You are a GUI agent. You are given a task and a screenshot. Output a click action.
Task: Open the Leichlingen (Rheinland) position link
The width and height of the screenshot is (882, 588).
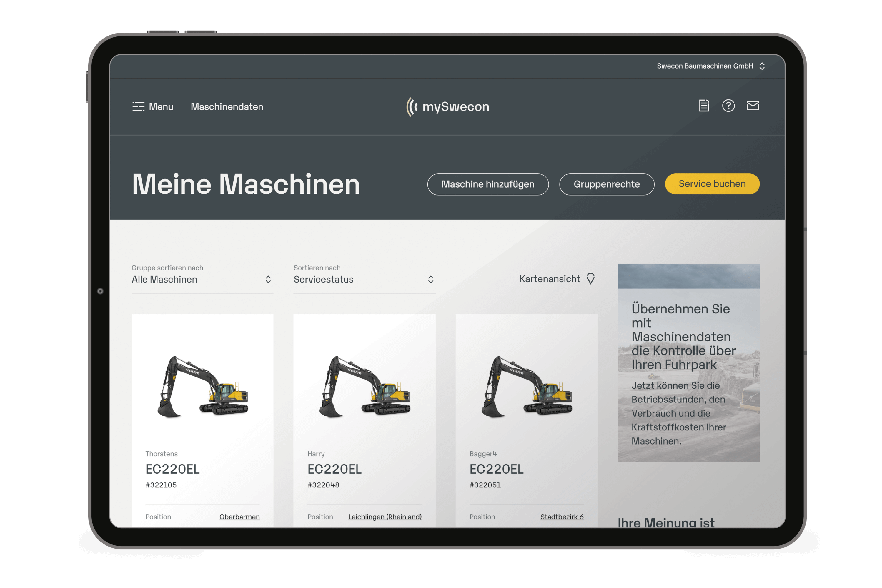coord(385,517)
